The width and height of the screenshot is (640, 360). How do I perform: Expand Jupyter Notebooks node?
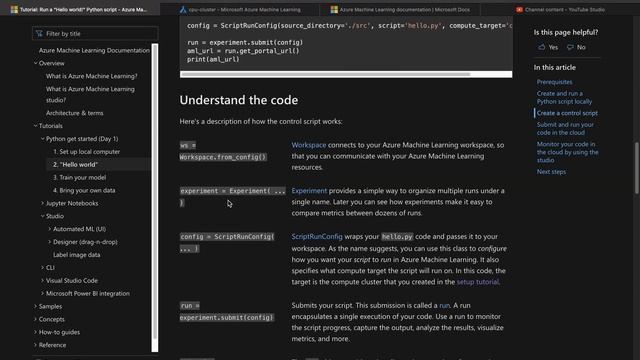click(x=42, y=203)
